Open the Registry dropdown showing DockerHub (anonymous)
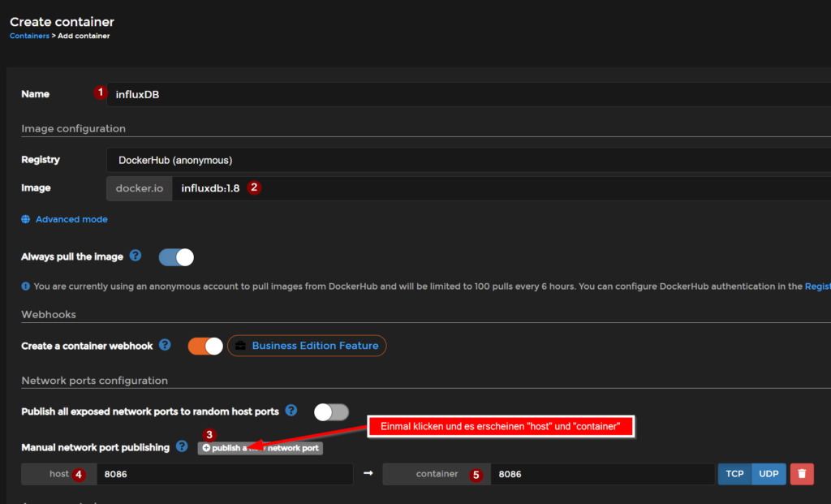Screen dimensions: 831x504 pyautogui.click(x=468, y=160)
